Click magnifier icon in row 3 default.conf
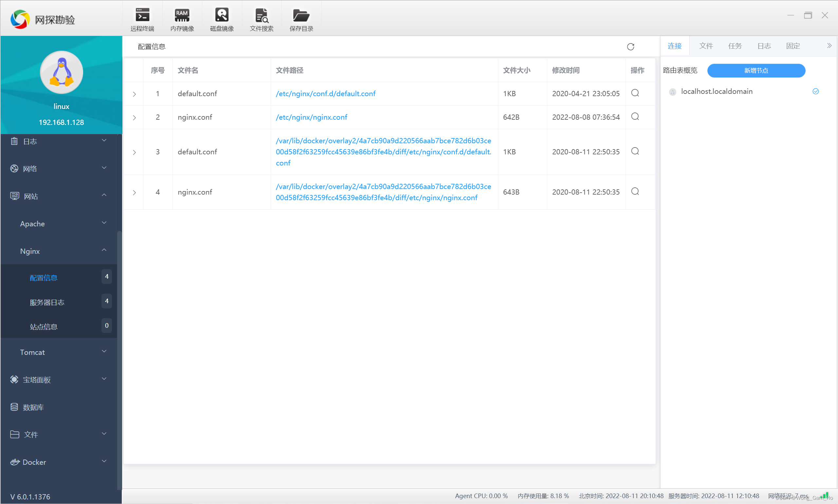This screenshot has width=838, height=504. coord(635,151)
